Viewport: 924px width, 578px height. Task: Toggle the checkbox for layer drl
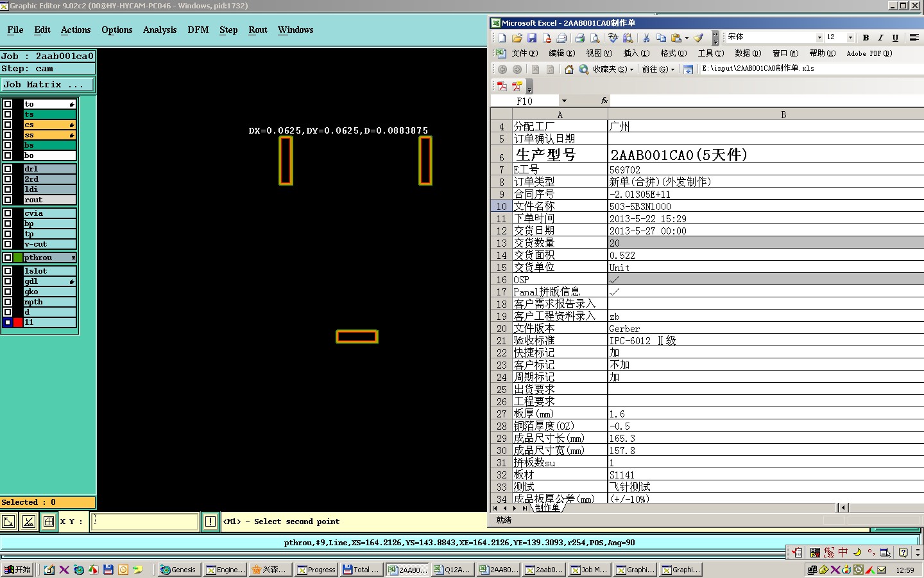tap(8, 169)
